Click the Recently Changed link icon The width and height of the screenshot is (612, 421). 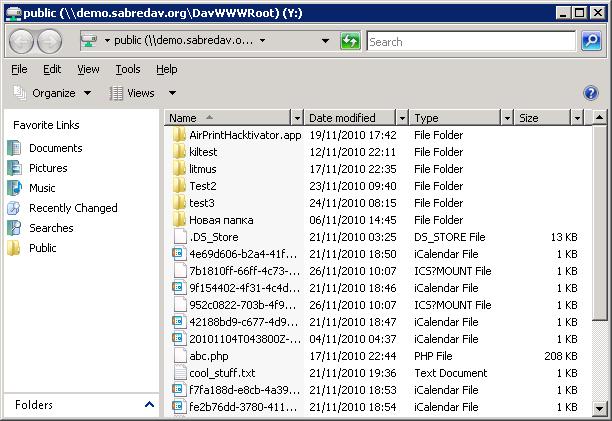[x=14, y=208]
